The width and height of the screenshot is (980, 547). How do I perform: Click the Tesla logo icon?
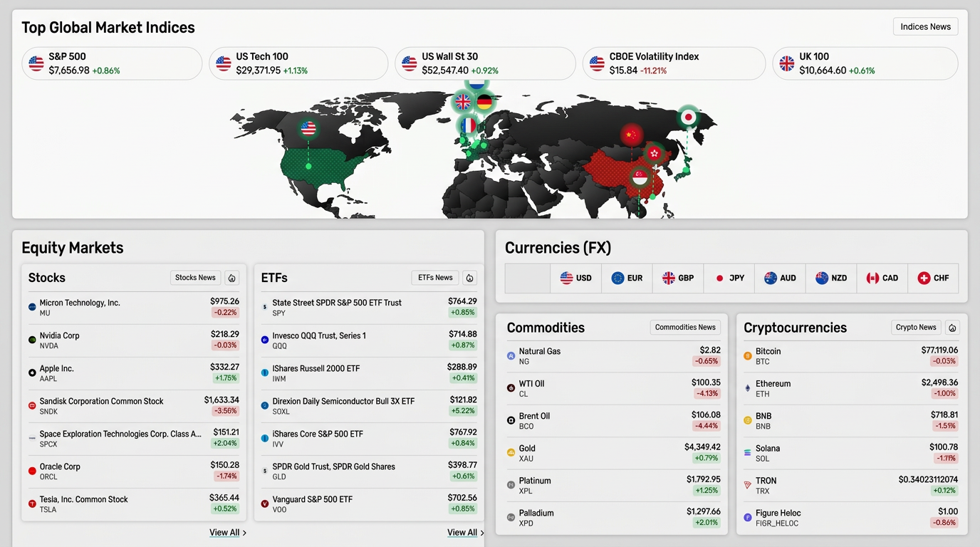coord(32,504)
